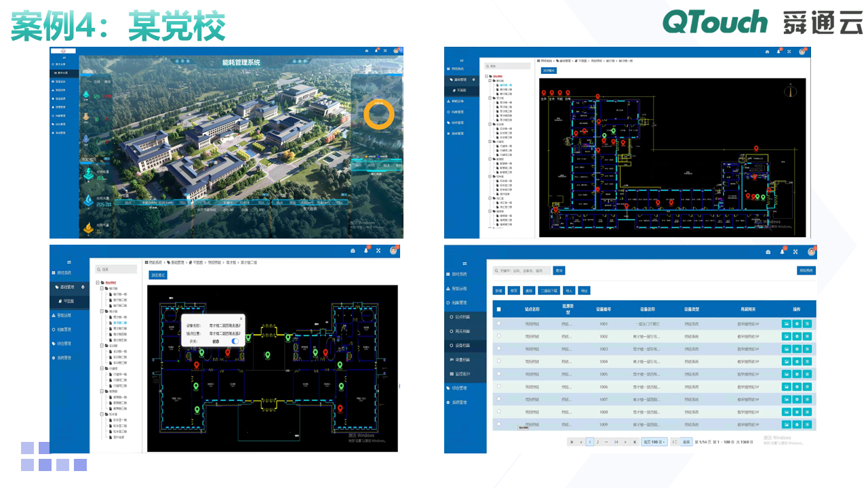The width and height of the screenshot is (868, 488).
Task: Open 综合管理 in the device table sidebar
Action: pyautogui.click(x=459, y=388)
